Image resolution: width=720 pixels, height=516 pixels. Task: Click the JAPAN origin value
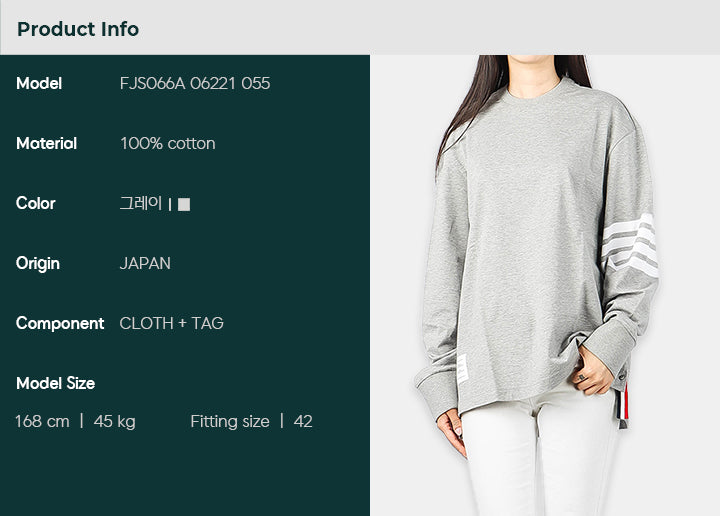point(145,264)
